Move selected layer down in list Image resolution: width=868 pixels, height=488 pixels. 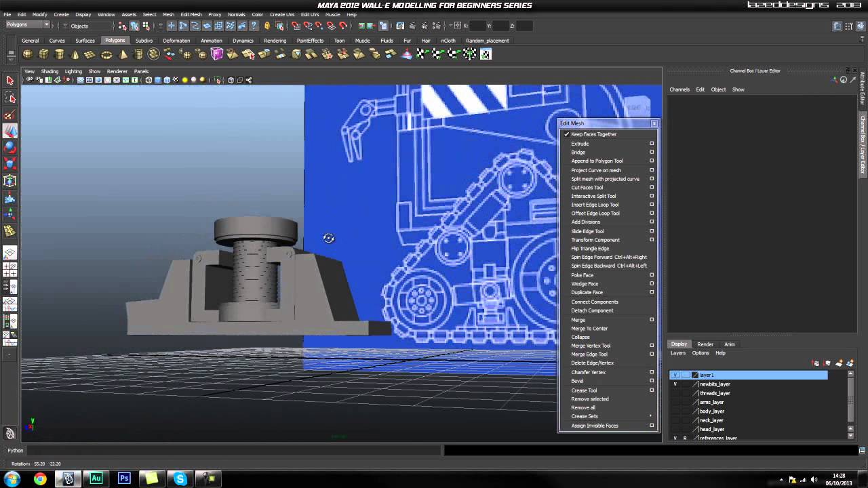click(x=827, y=363)
